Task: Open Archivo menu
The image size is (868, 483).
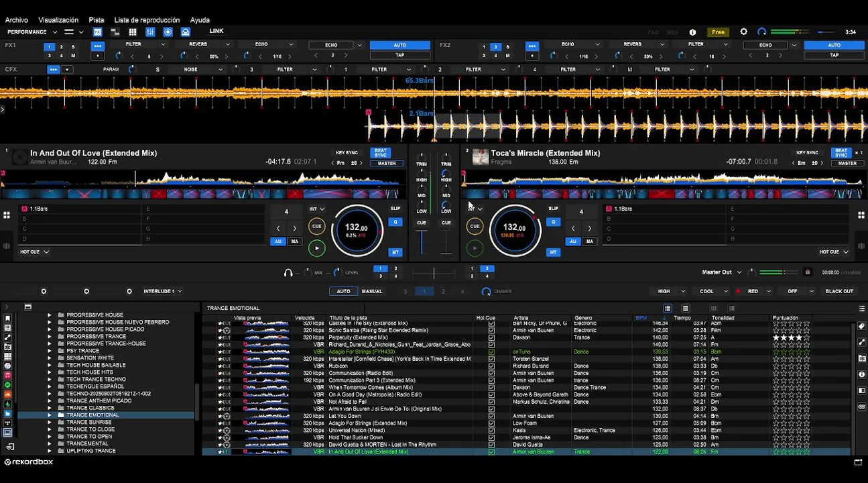Action: click(x=17, y=20)
